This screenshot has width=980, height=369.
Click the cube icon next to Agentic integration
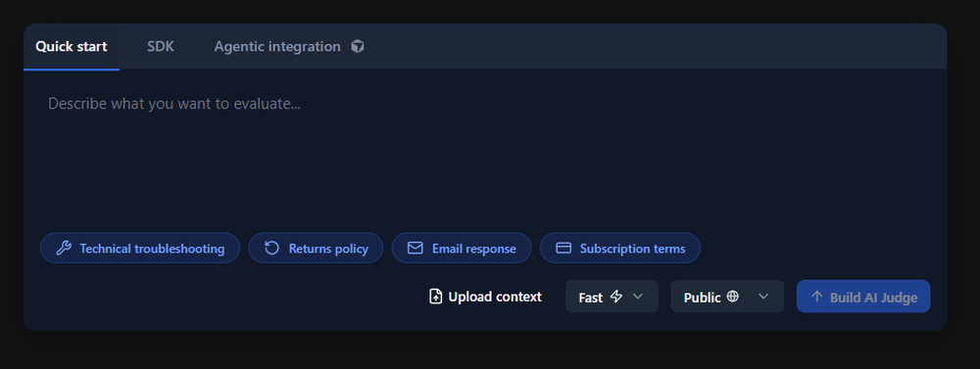358,46
